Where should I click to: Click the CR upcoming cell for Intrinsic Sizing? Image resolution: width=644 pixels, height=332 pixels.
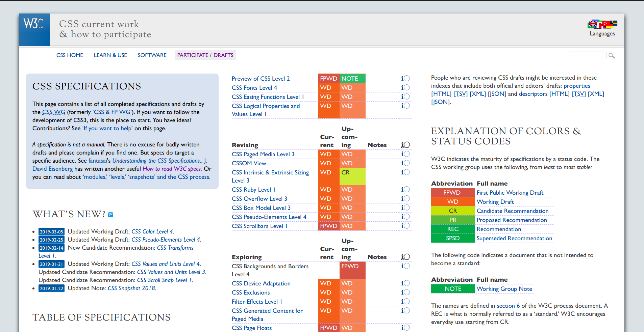click(352, 176)
